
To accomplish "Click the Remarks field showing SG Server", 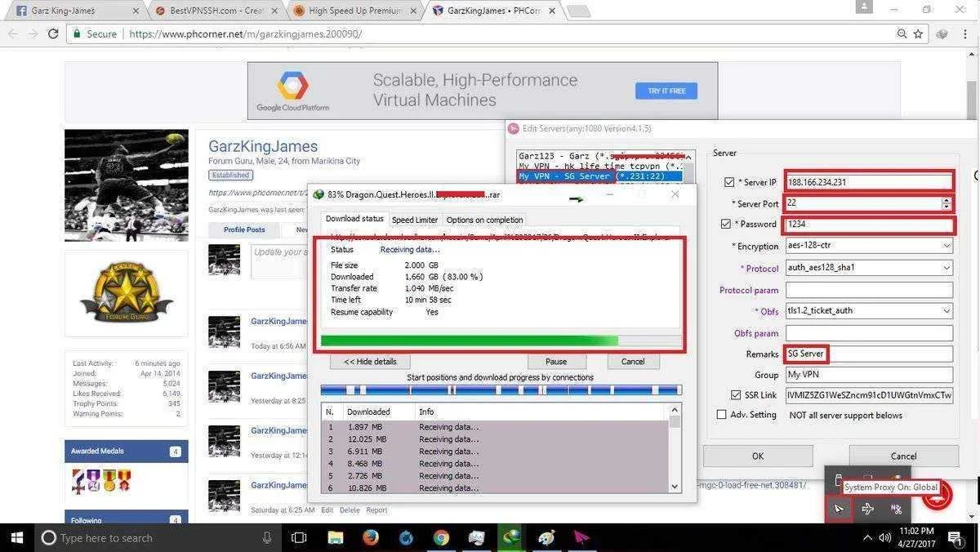I will click(x=869, y=354).
